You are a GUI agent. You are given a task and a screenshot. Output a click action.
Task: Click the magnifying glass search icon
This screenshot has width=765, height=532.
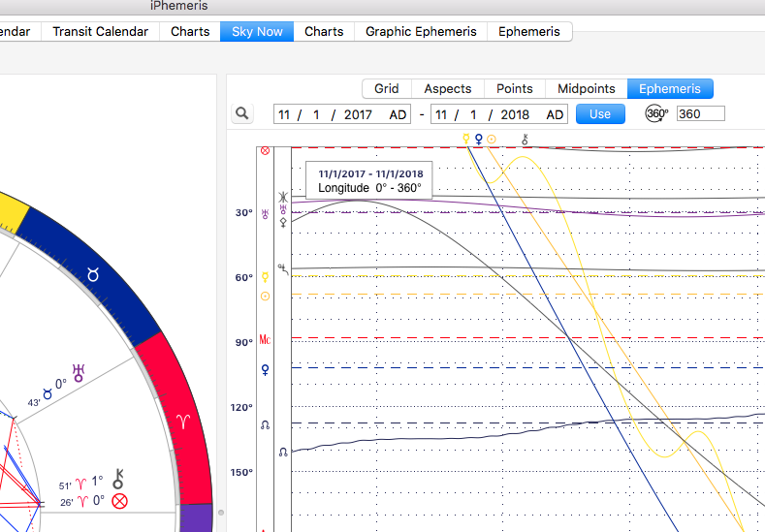[242, 113]
